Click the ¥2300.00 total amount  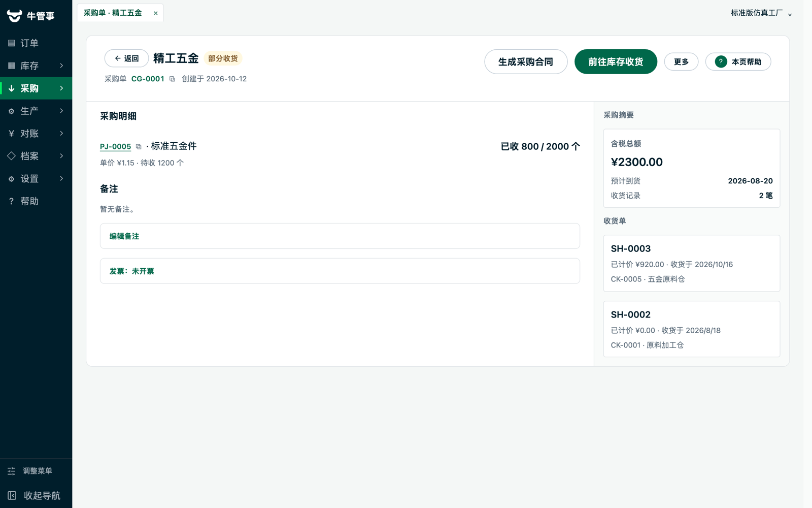point(636,162)
